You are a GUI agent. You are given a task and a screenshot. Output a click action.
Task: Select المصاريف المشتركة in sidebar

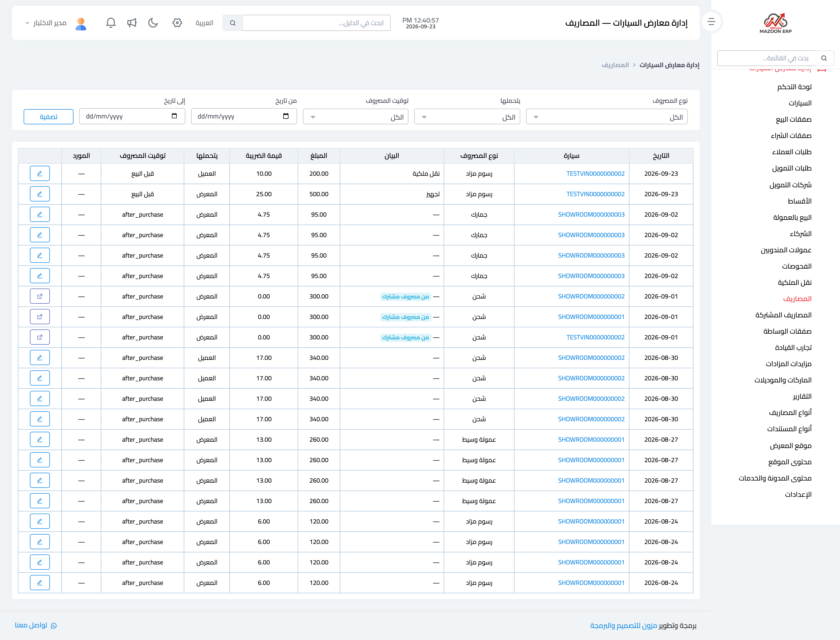pyautogui.click(x=783, y=315)
